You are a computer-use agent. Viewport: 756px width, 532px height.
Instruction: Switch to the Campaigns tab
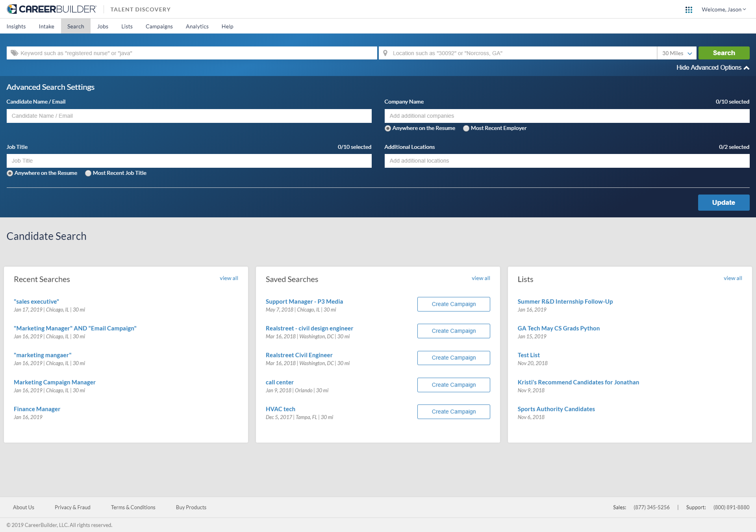pos(159,26)
